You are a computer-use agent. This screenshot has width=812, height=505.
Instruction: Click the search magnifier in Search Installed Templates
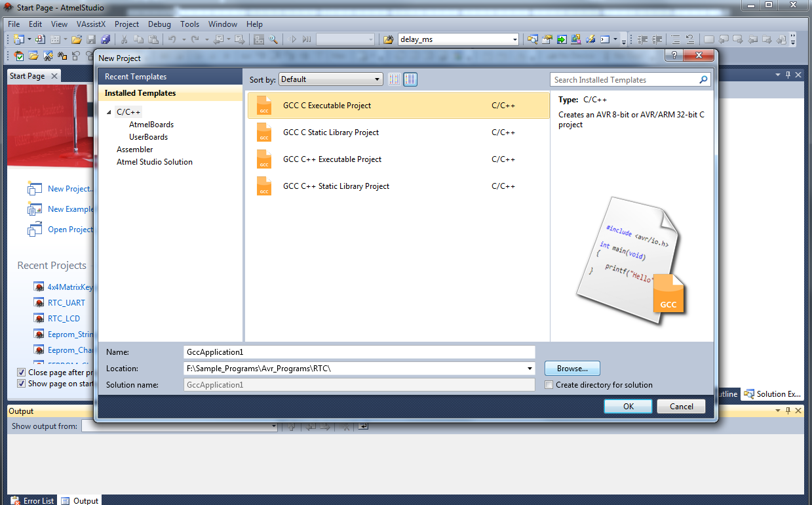coord(704,79)
